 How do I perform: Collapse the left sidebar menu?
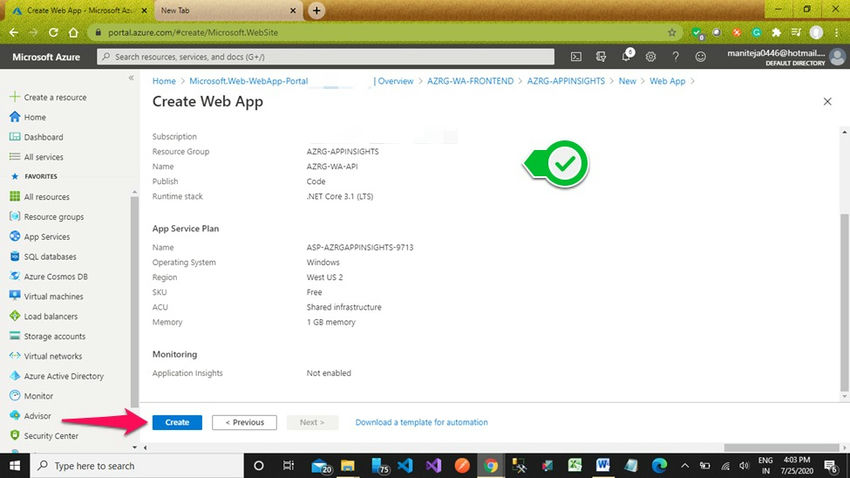(132, 78)
